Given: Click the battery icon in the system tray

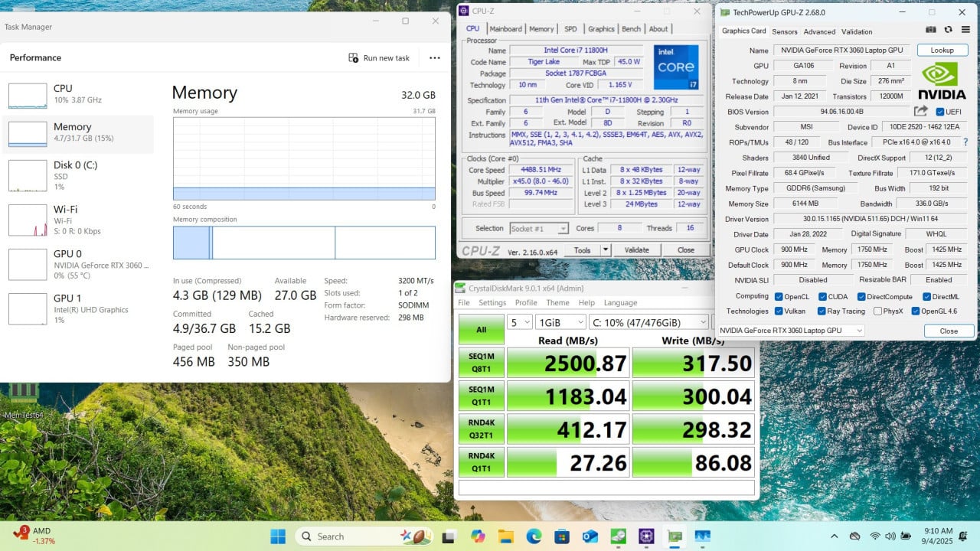Looking at the screenshot, I should (x=906, y=536).
